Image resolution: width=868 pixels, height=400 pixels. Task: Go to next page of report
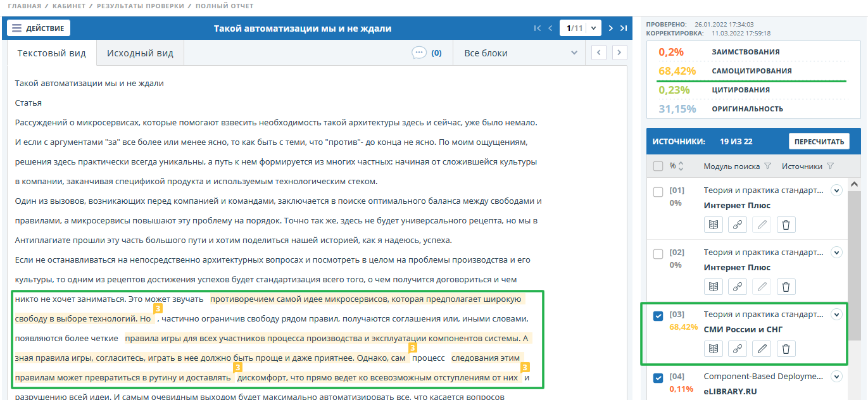610,28
